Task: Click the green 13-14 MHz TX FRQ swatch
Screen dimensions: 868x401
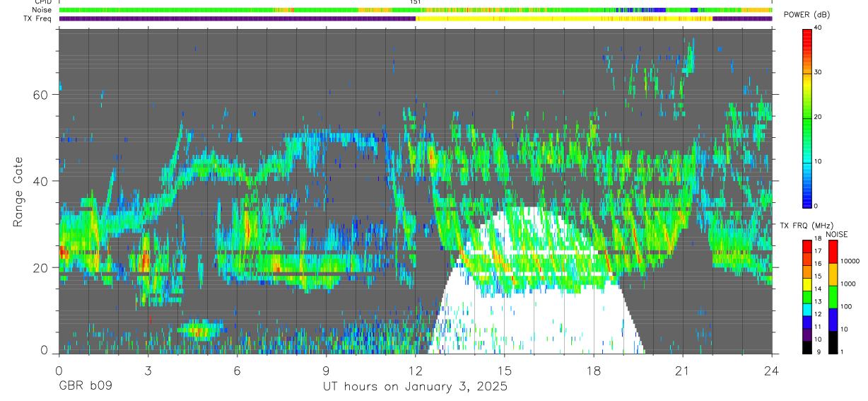Action: point(807,296)
